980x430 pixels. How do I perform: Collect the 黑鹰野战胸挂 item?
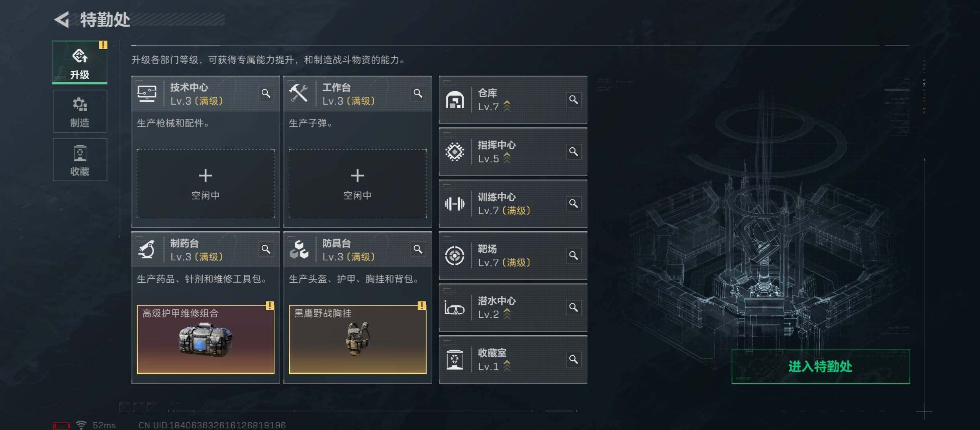point(357,340)
